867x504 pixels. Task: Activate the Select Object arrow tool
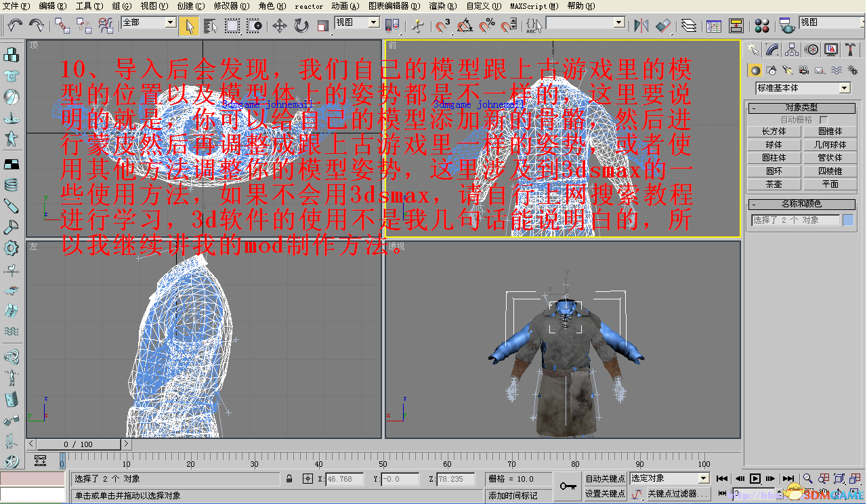[189, 26]
